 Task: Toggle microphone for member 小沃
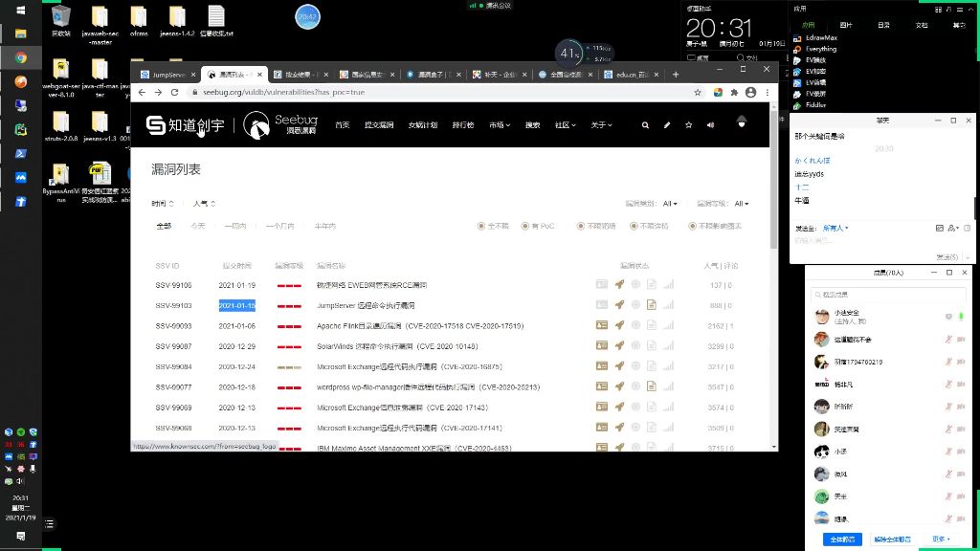click(948, 452)
